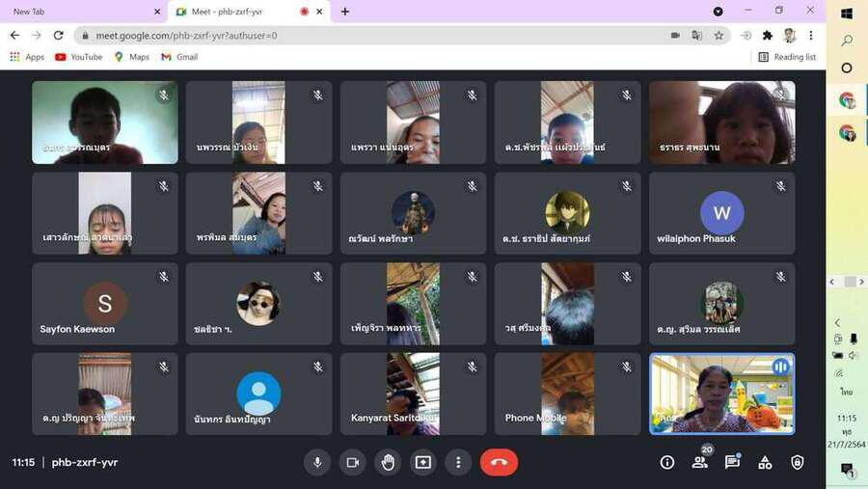Open the activities panel

click(765, 462)
